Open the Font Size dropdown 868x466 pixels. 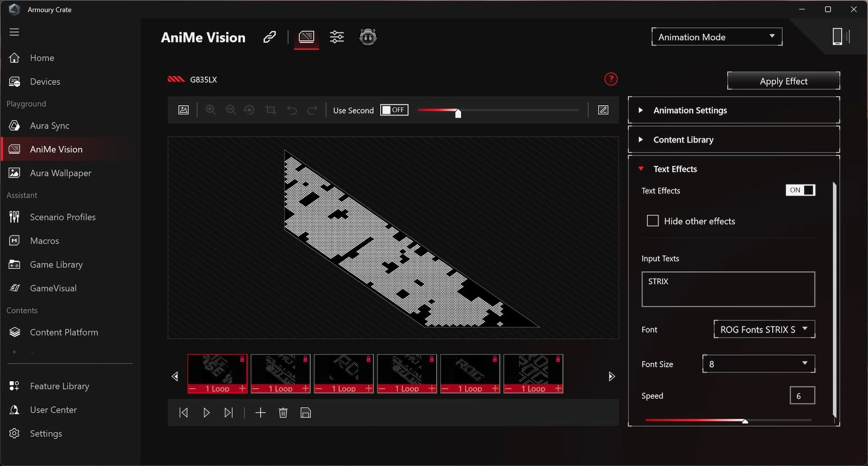(x=759, y=364)
